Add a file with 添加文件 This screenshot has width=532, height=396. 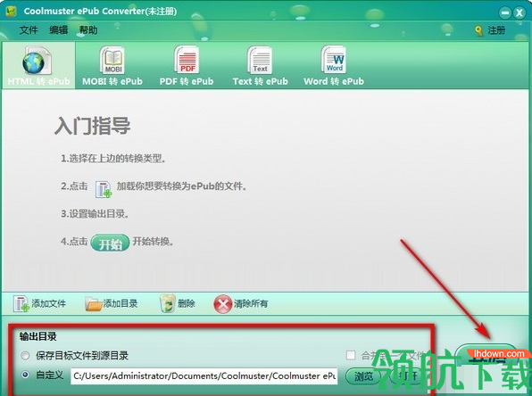[39, 303]
